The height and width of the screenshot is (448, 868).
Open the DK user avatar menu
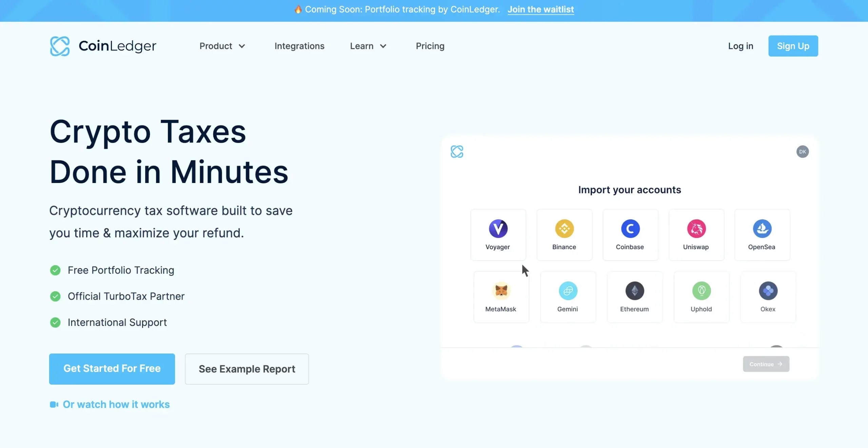point(802,151)
